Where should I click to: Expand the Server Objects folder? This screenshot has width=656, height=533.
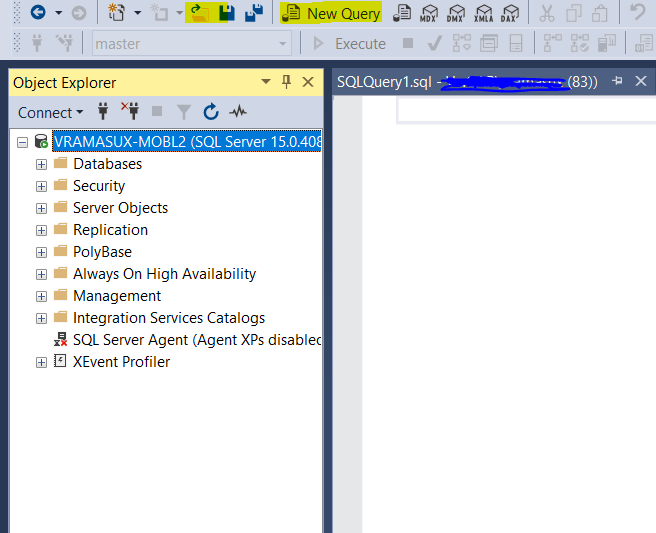(x=41, y=208)
